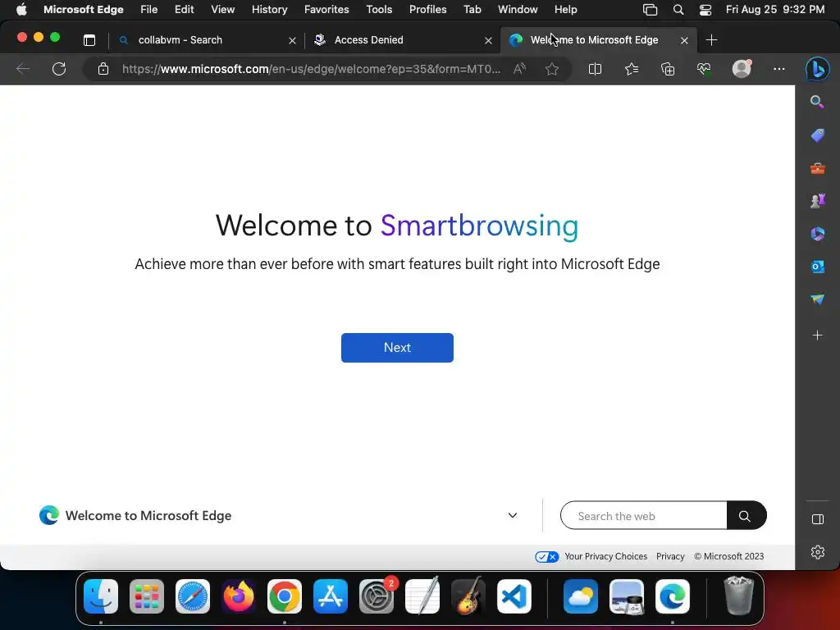Open Bing Chat sidebar icon
Image resolution: width=840 pixels, height=630 pixels.
(818, 69)
